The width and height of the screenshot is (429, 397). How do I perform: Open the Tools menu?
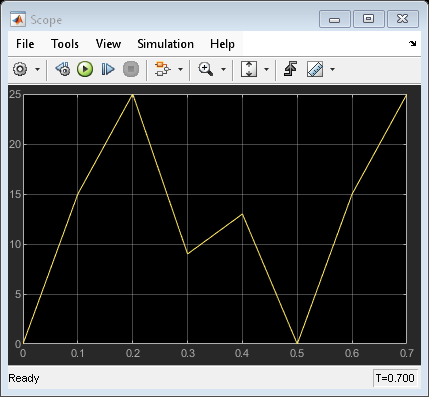pos(65,44)
